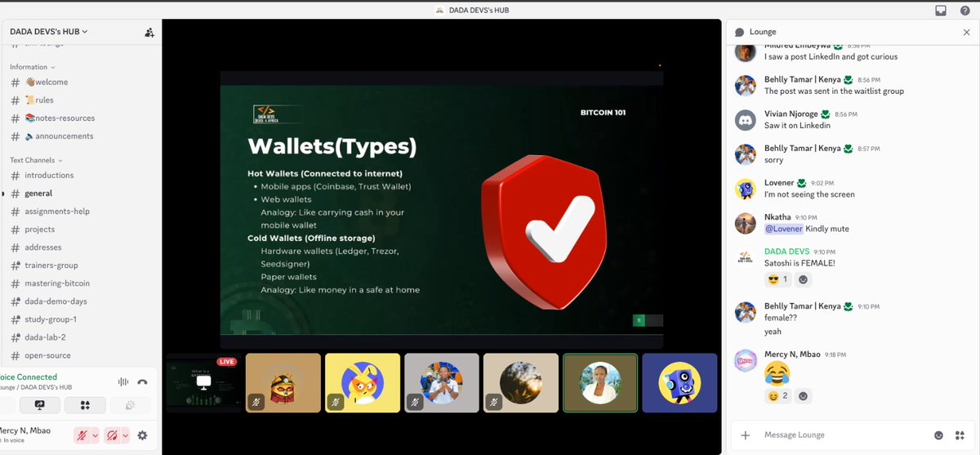Click the shared Wallets(Types) slide stream
The image size is (980, 455).
pyautogui.click(x=442, y=210)
